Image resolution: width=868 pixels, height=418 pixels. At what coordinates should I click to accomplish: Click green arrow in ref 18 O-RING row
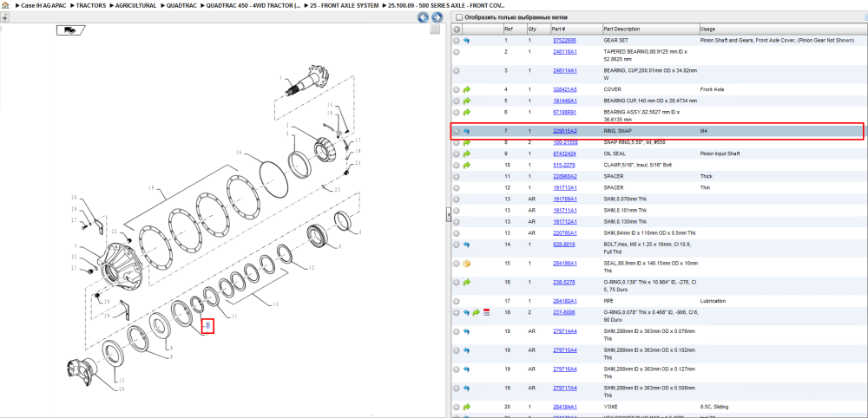[476, 312]
